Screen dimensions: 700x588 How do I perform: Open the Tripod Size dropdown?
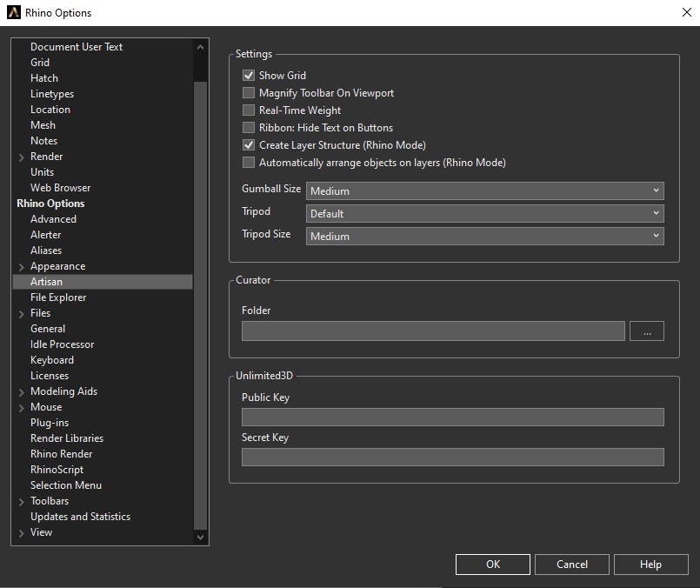[x=485, y=237]
